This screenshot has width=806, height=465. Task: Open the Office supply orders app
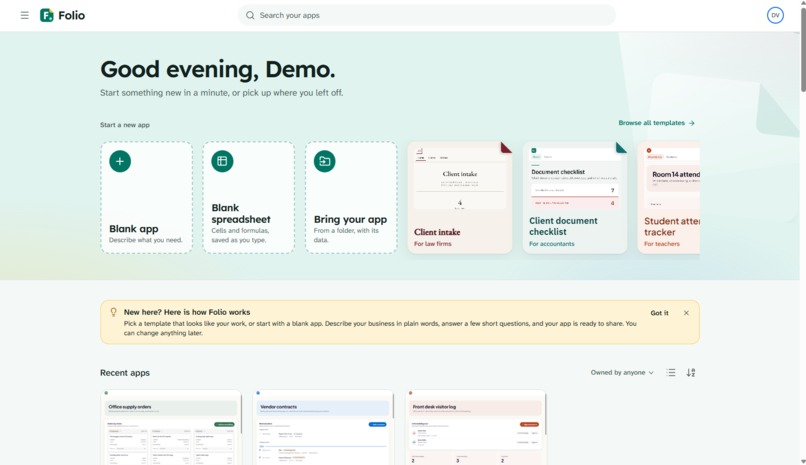(171, 427)
